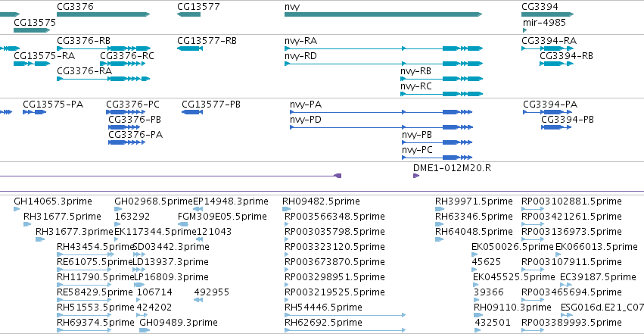Select the DME1-012M20.R purple arrow marker

click(x=416, y=176)
